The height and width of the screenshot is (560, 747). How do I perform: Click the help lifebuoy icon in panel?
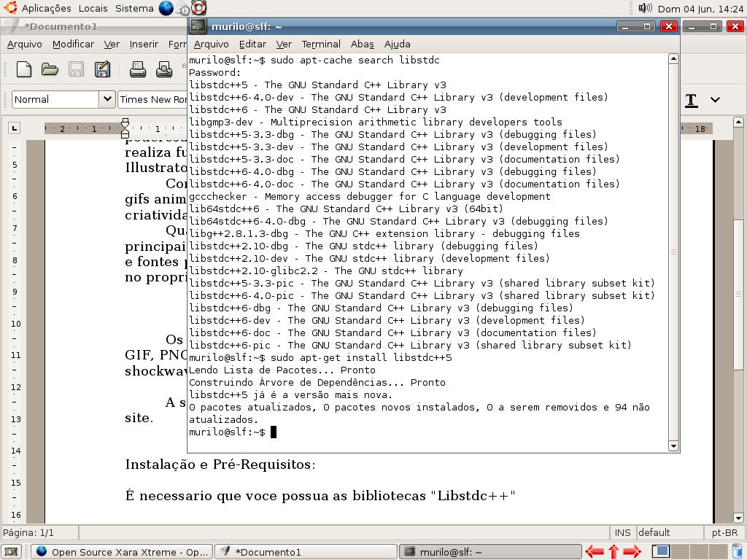tap(198, 8)
